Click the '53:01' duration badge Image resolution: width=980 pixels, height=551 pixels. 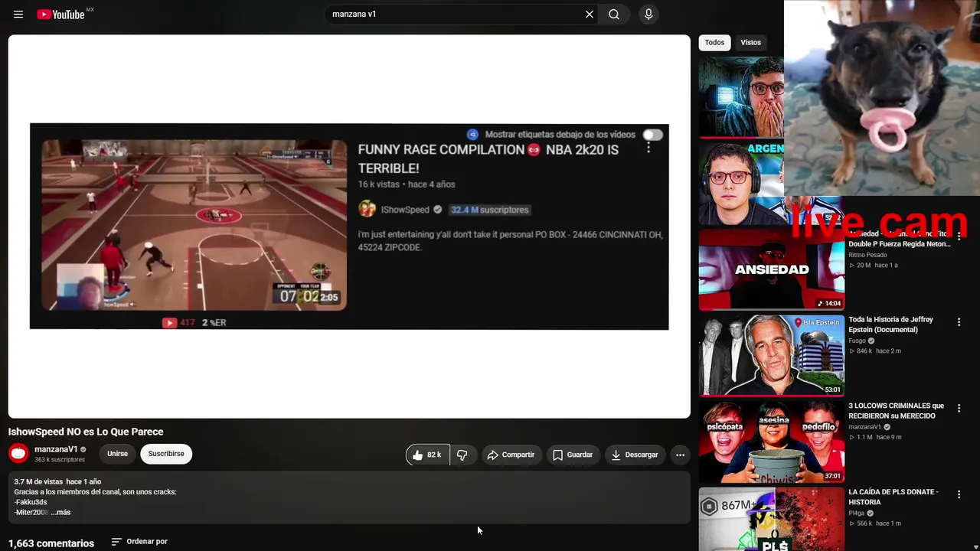pyautogui.click(x=832, y=390)
